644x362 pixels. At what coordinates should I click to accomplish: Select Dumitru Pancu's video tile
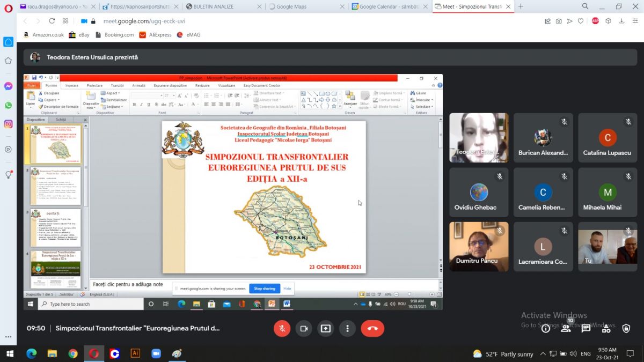click(x=479, y=247)
